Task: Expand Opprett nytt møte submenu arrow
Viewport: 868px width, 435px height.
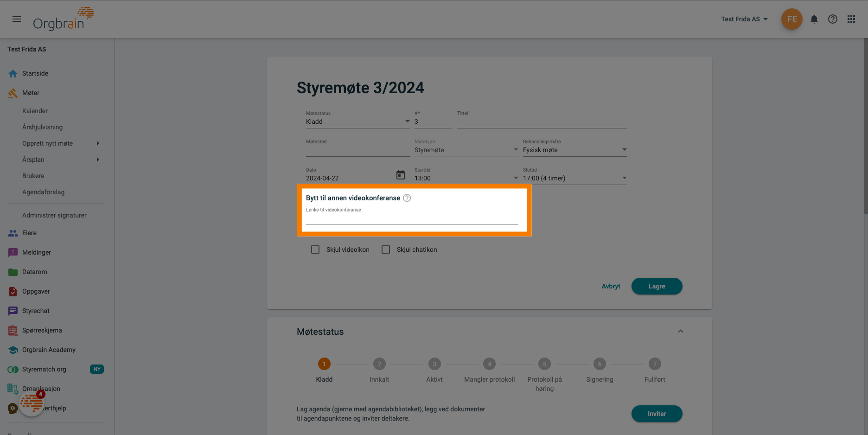Action: [x=98, y=143]
